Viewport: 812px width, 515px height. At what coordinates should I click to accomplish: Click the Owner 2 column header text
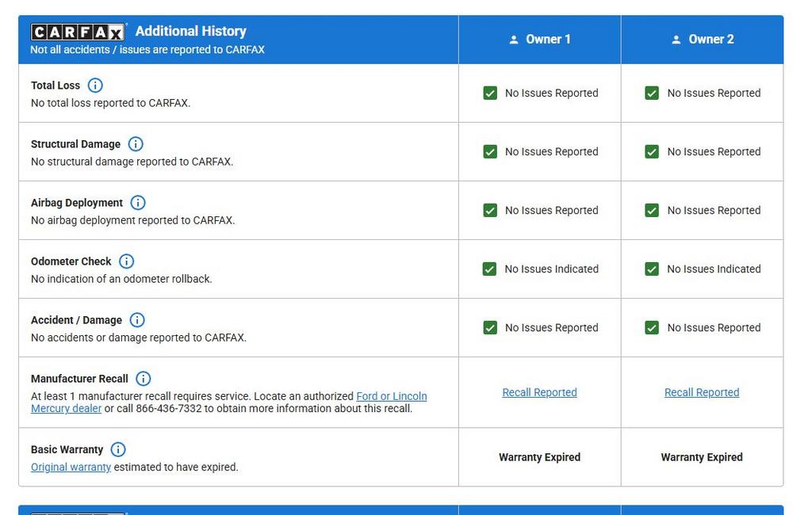pyautogui.click(x=711, y=40)
